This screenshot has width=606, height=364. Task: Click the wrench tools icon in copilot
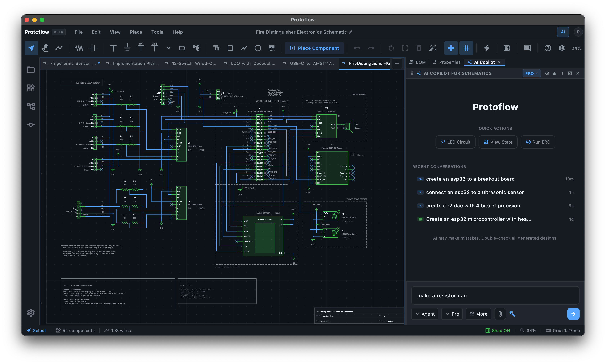[512, 314]
